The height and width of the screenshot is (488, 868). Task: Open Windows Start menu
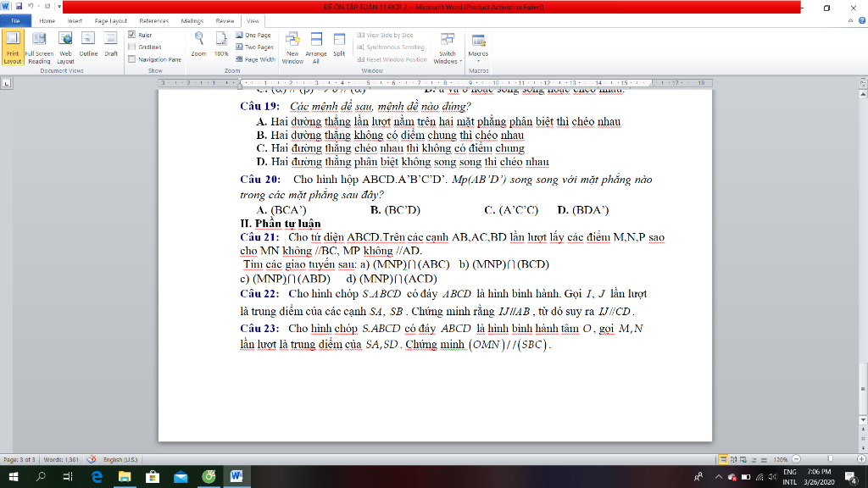14,476
